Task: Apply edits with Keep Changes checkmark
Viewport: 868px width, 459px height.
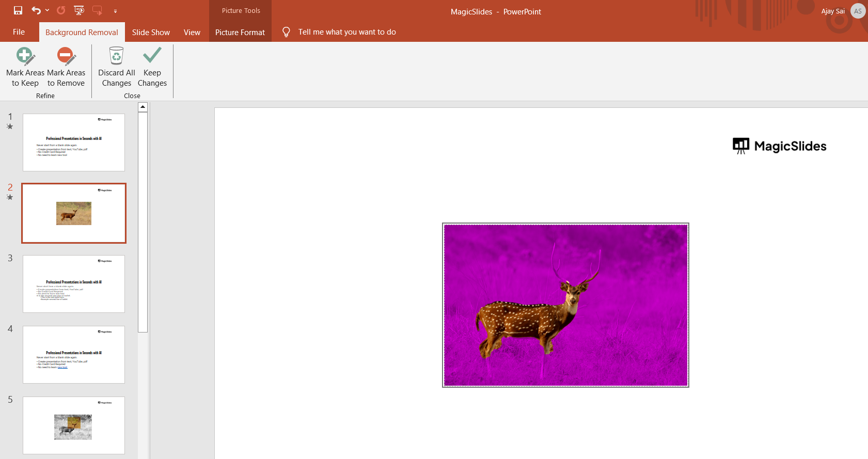Action: coord(152,56)
